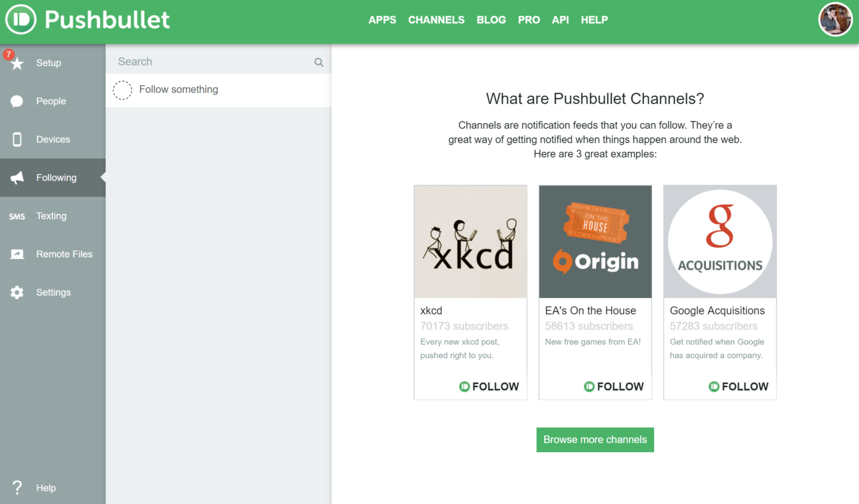Follow the xkcd channel
859x504 pixels.
pyautogui.click(x=489, y=386)
